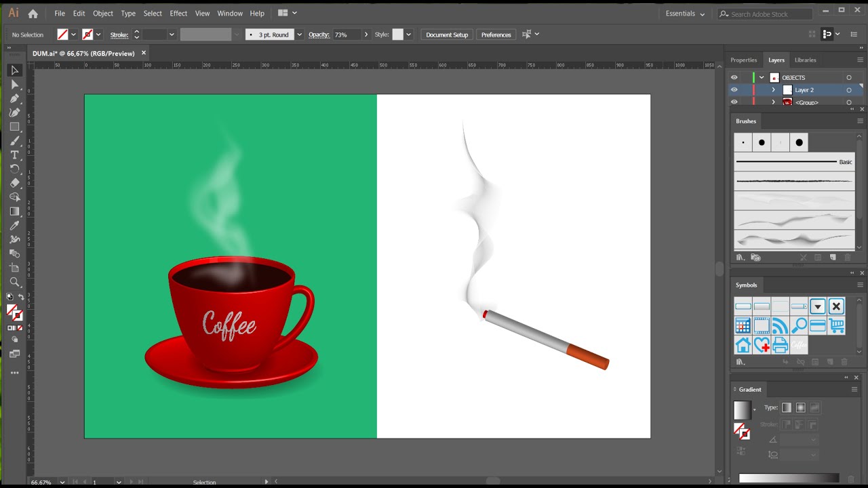
Task: Toggle visibility of the <Group> sublayer
Action: coord(734,102)
